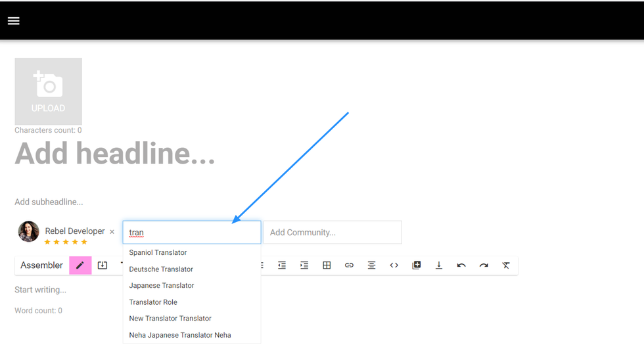Click the increase indent icon
Viewport: 644px width, 360px height.
tap(304, 265)
